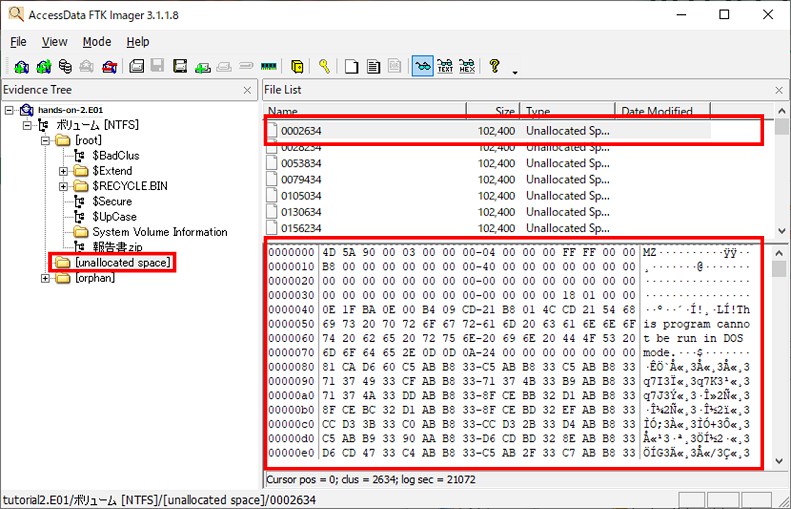
Task: Click the yellow question mark help icon
Action: pyautogui.click(x=494, y=66)
